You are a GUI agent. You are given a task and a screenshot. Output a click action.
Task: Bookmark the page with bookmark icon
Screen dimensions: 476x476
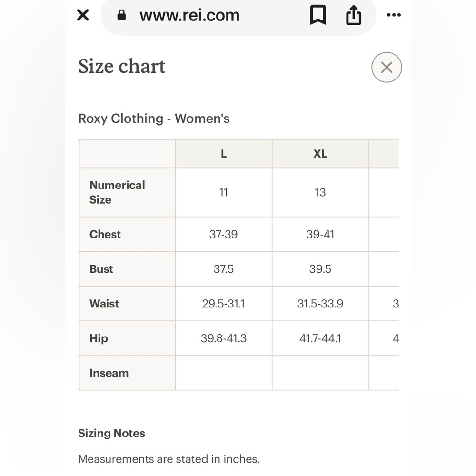pyautogui.click(x=318, y=15)
